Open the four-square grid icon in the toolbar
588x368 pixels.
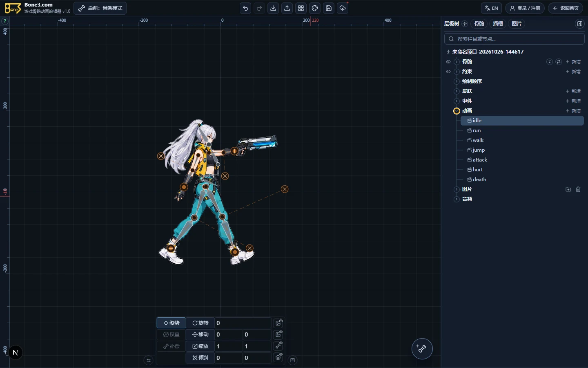[x=301, y=8]
